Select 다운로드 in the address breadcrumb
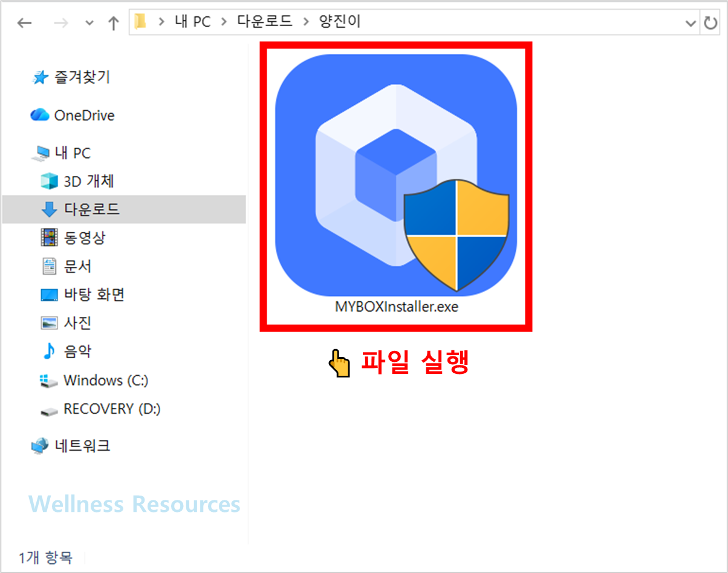Screen dimensions: 728x573 tap(264, 22)
